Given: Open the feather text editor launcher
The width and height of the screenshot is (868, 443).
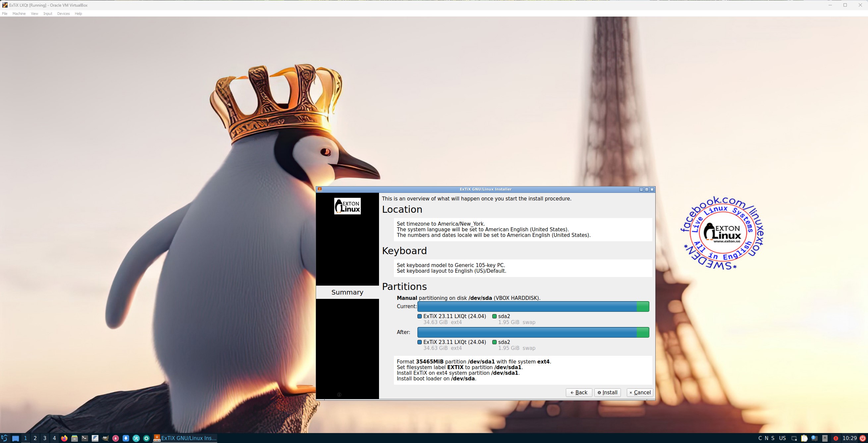Looking at the screenshot, I should click(95, 438).
